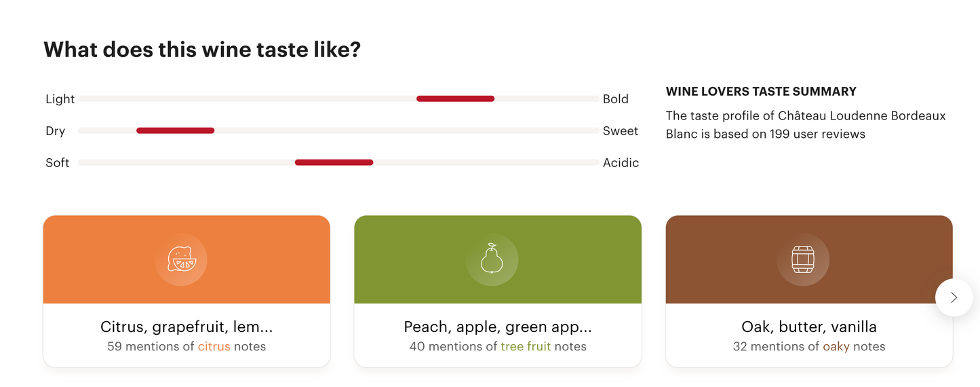Click the "Light" scale label
This screenshot has height=387, width=980.
pyautogui.click(x=60, y=99)
